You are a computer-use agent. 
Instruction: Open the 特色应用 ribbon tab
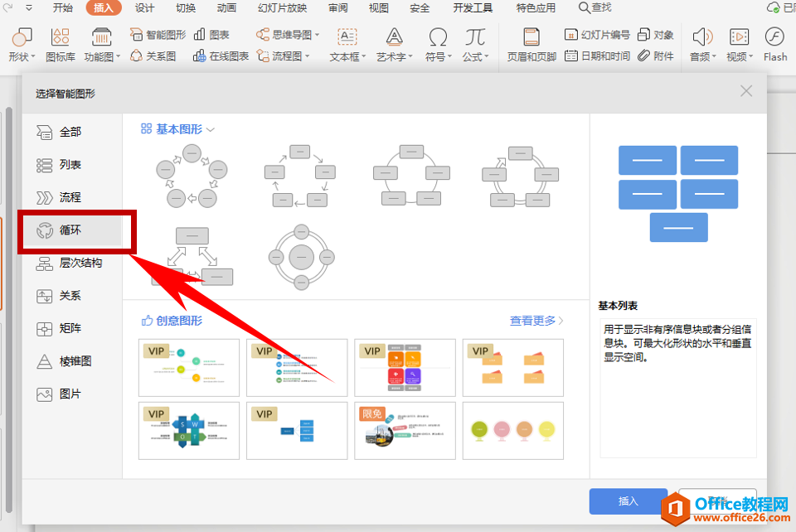click(x=536, y=7)
